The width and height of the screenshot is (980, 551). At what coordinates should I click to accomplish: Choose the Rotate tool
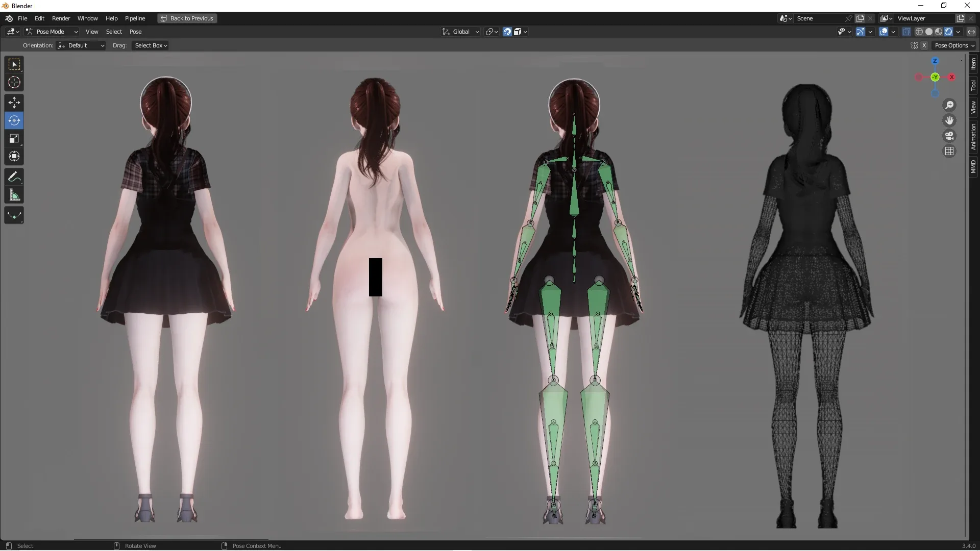(x=14, y=120)
